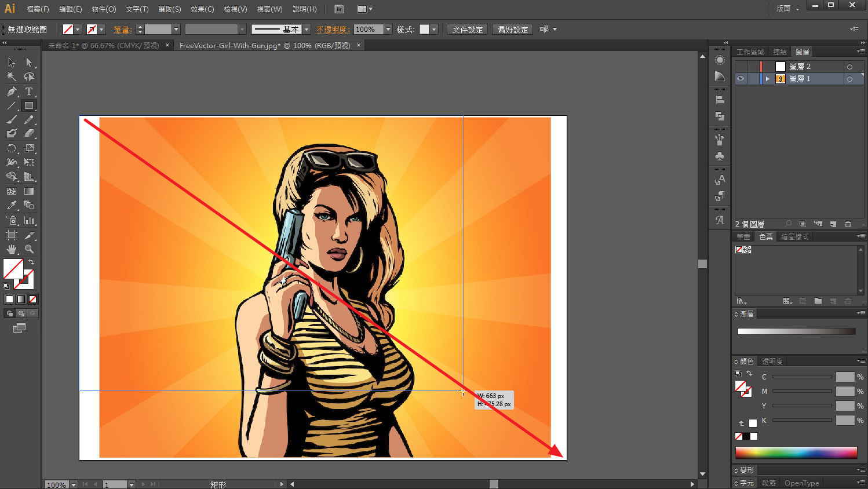Pick the Scale tool
The width and height of the screenshot is (868, 489).
29,148
